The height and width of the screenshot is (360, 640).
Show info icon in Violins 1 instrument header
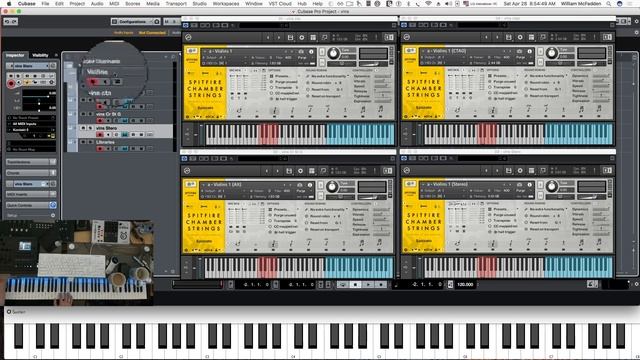[x=311, y=51]
